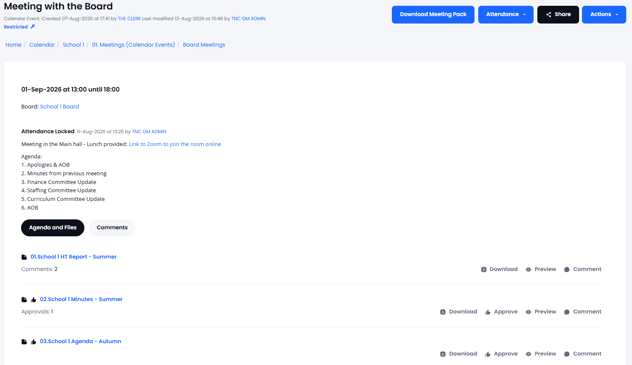Click file icon beside 01.School 1 HT Report

coord(24,257)
